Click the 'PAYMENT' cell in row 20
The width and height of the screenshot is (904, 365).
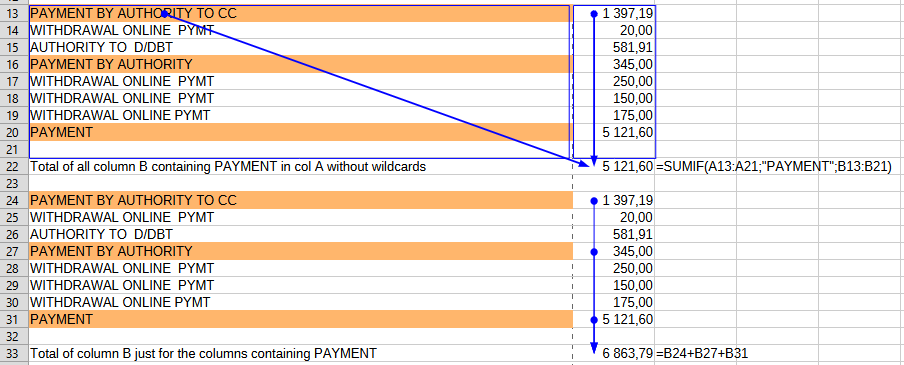(300, 132)
